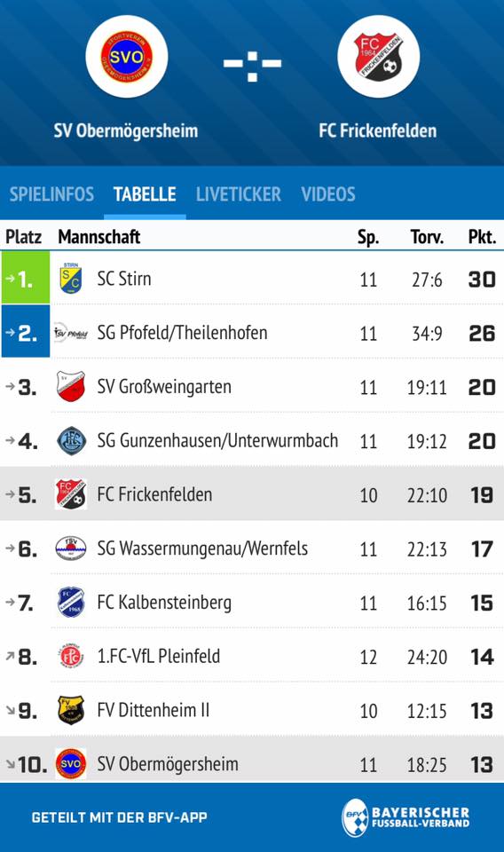Tap the SV Großweingarten crest icon

point(71,386)
